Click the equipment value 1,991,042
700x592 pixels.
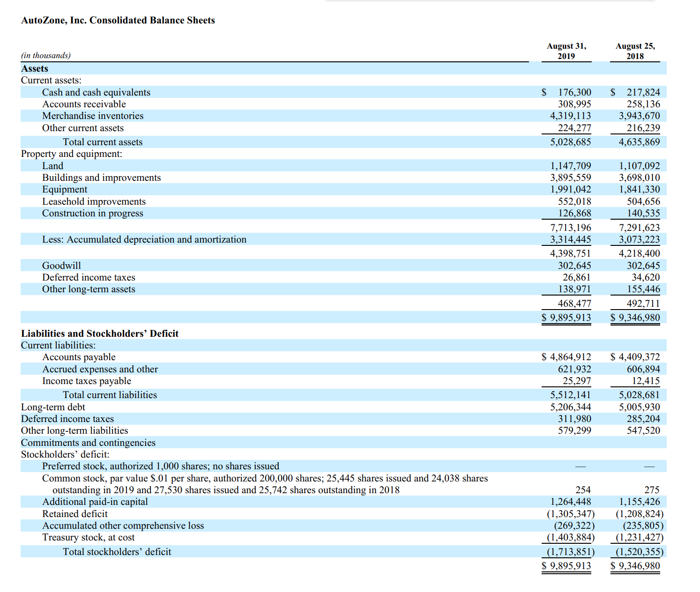point(571,189)
